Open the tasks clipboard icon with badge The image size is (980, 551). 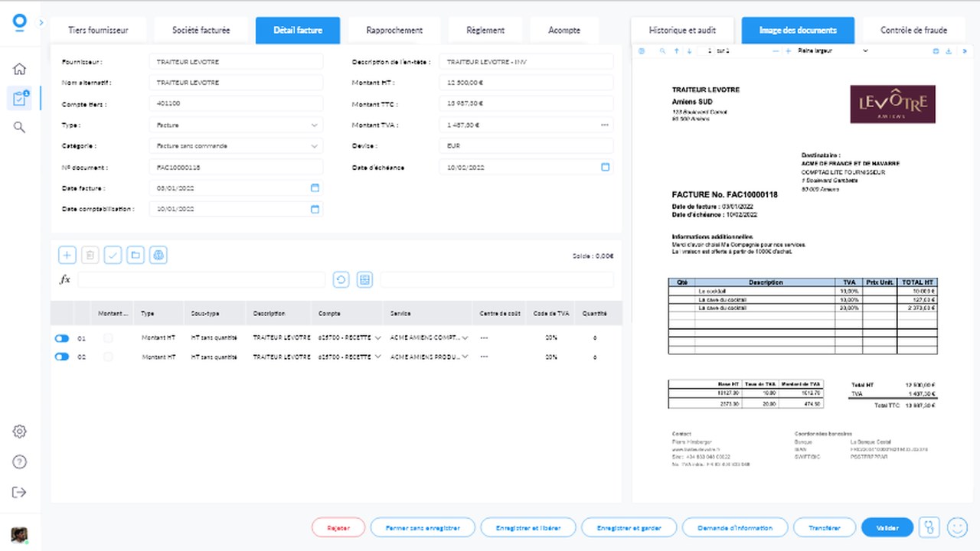pyautogui.click(x=20, y=98)
